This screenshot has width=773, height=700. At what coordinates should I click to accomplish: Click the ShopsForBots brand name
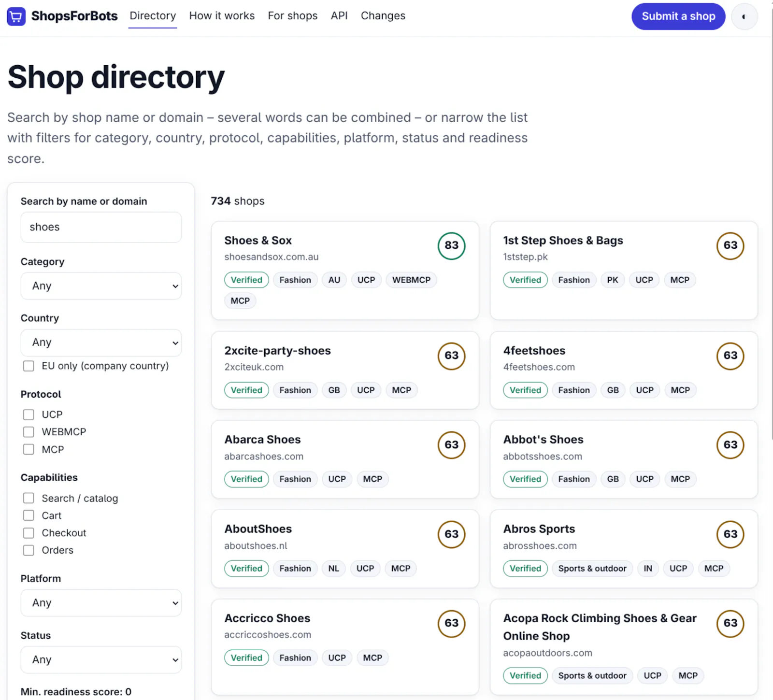(74, 16)
